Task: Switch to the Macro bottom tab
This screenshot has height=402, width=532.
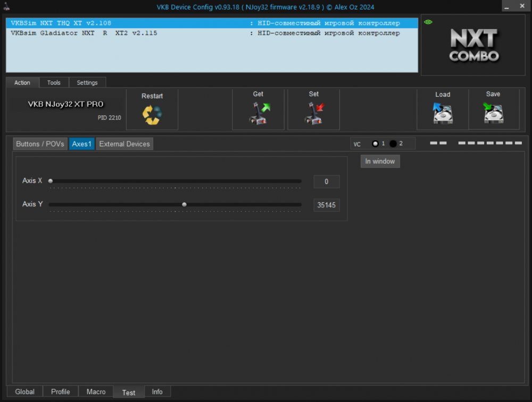Action: pyautogui.click(x=96, y=392)
